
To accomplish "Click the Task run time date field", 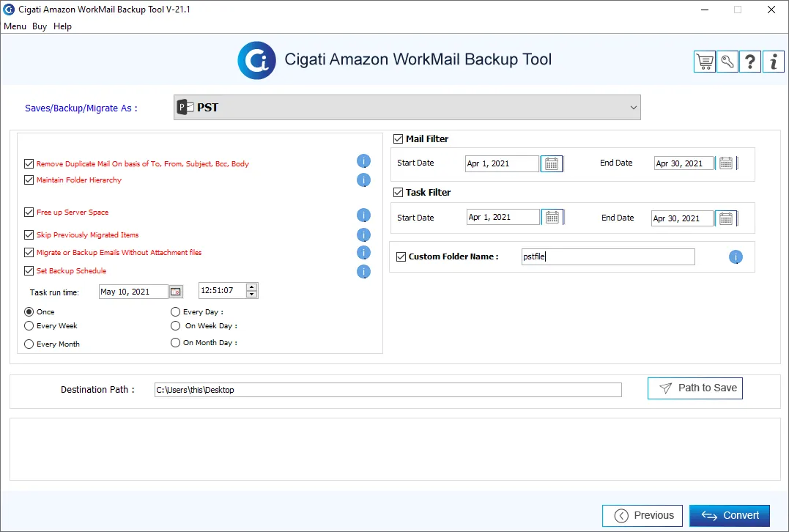I will tap(134, 292).
